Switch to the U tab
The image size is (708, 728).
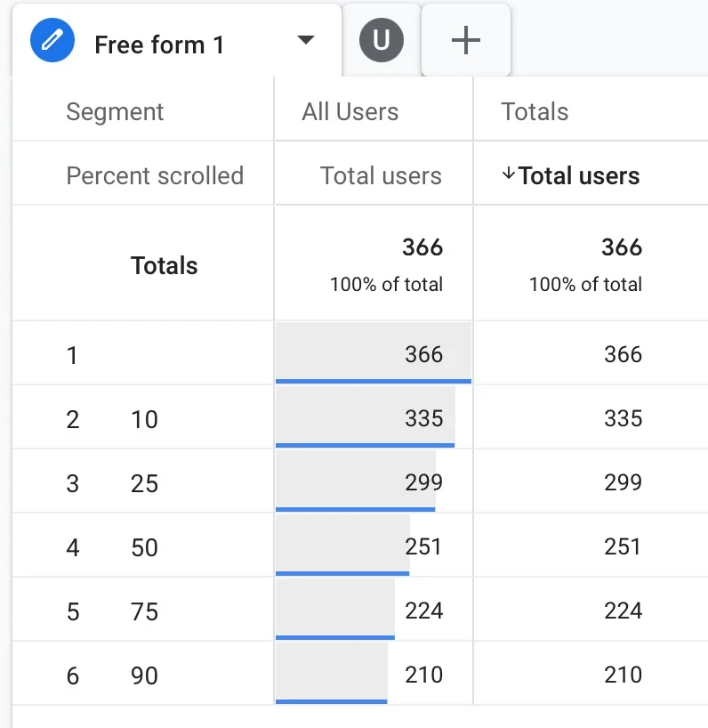click(x=382, y=40)
